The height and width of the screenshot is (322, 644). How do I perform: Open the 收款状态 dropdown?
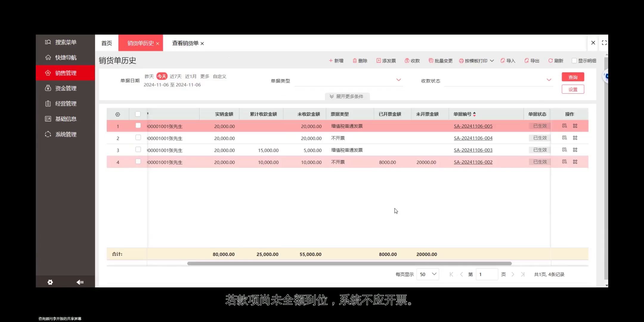(x=498, y=80)
